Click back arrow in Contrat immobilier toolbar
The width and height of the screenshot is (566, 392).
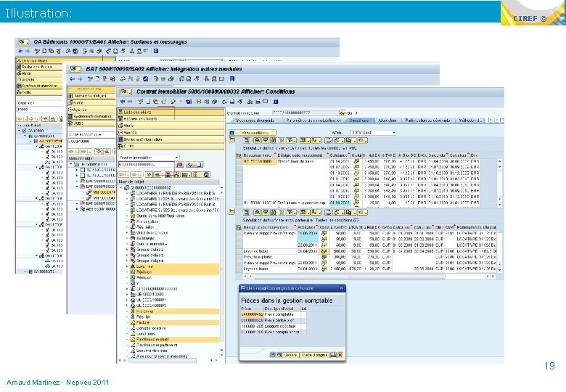123,102
